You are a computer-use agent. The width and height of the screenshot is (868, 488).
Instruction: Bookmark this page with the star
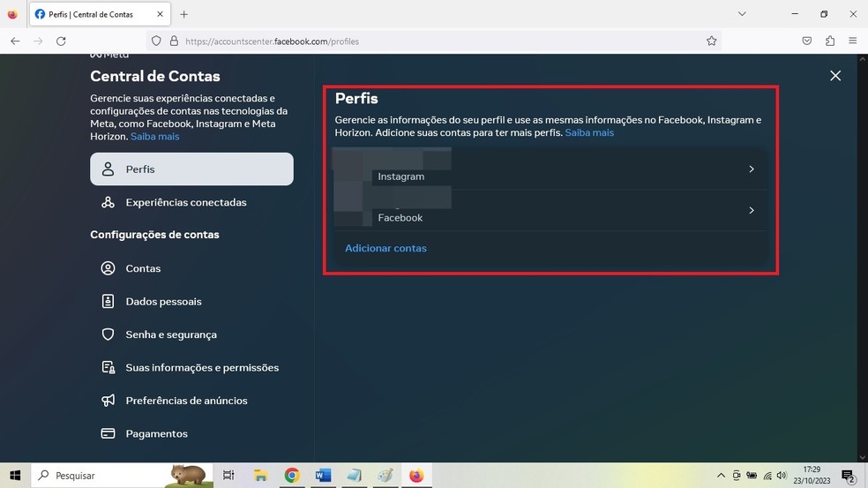tap(711, 41)
